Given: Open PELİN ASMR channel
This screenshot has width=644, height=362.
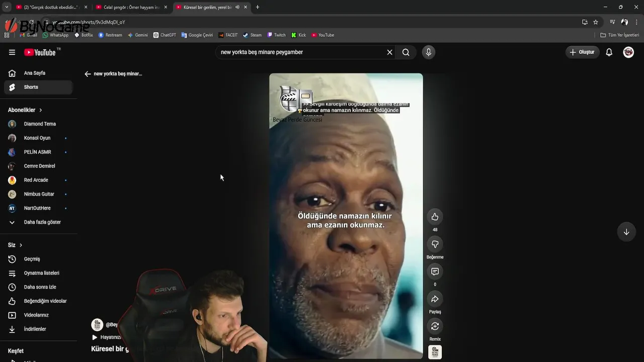Looking at the screenshot, I should (x=38, y=152).
